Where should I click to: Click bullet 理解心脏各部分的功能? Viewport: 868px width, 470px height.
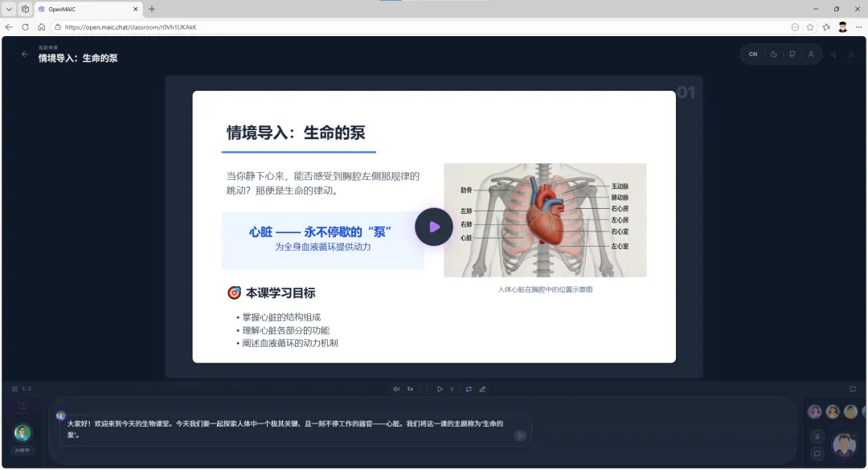[x=285, y=330]
